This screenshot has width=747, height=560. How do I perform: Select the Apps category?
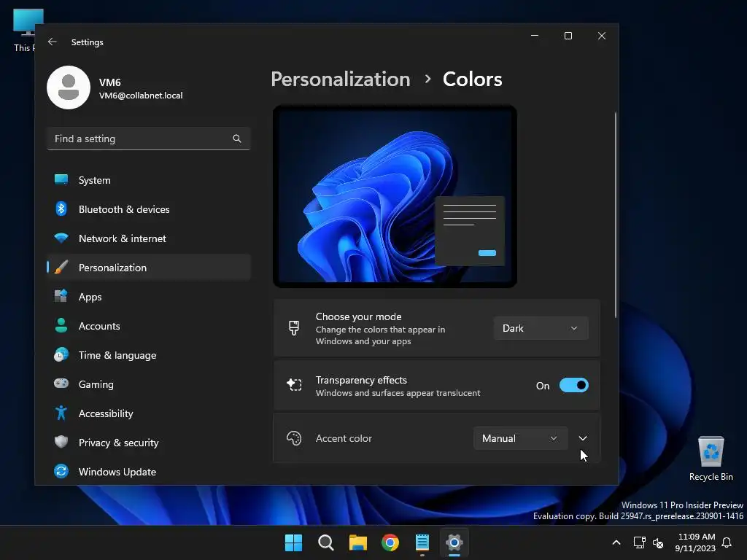(149, 297)
